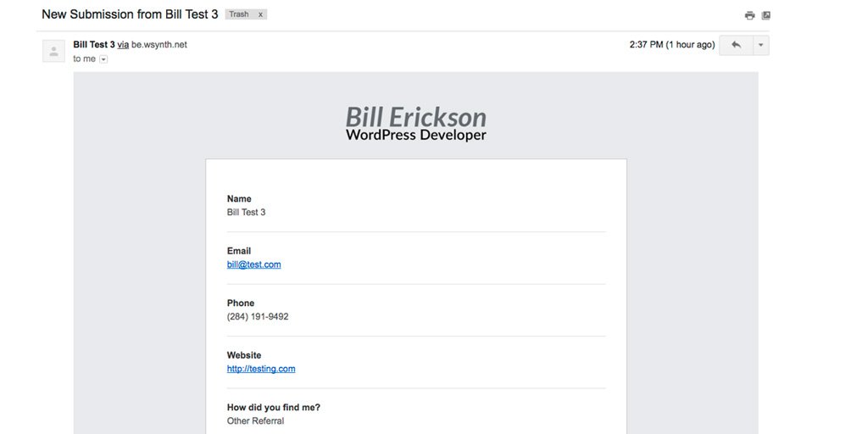Print the email with the printer icon
868x434 pixels.
coord(749,15)
